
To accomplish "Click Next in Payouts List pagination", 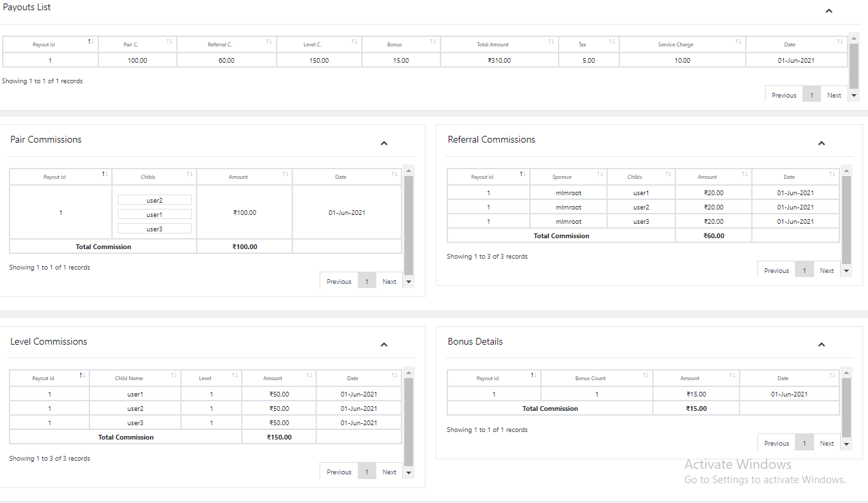I will click(834, 96).
